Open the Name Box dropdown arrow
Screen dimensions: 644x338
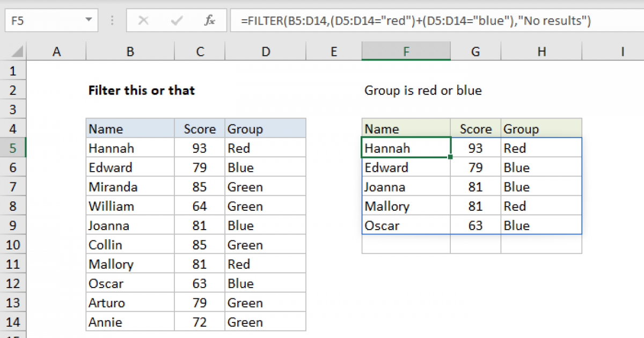[90, 20]
